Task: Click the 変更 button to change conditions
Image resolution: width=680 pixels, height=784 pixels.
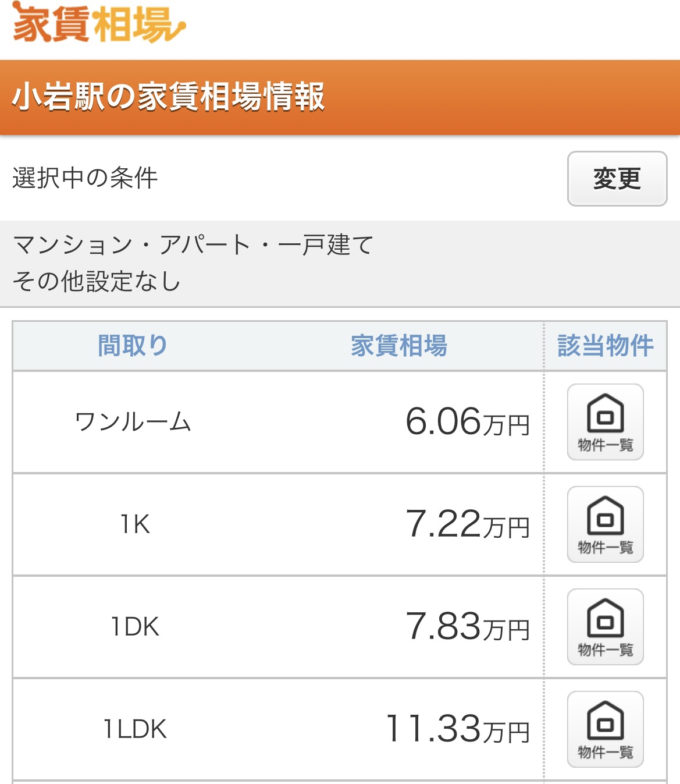Action: coord(617,179)
